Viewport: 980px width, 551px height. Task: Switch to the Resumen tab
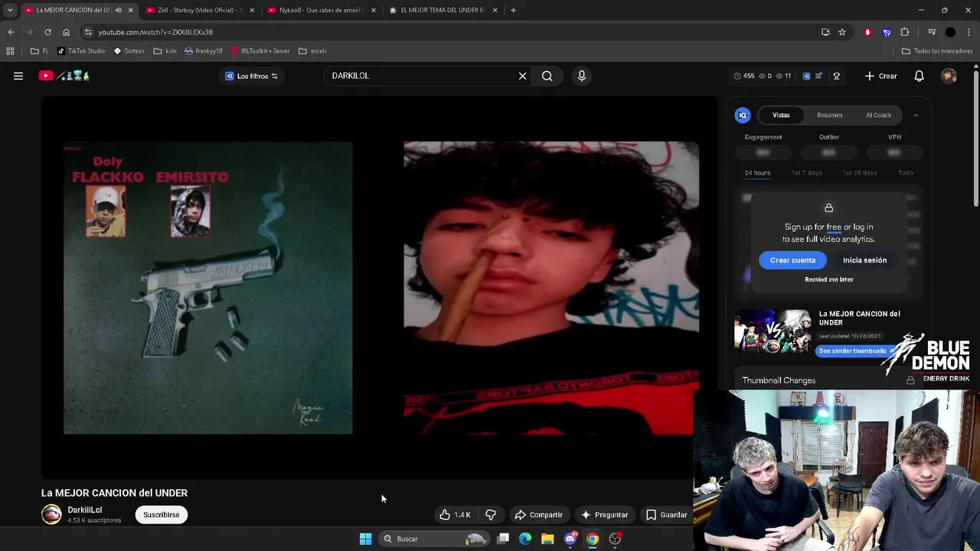[830, 116]
